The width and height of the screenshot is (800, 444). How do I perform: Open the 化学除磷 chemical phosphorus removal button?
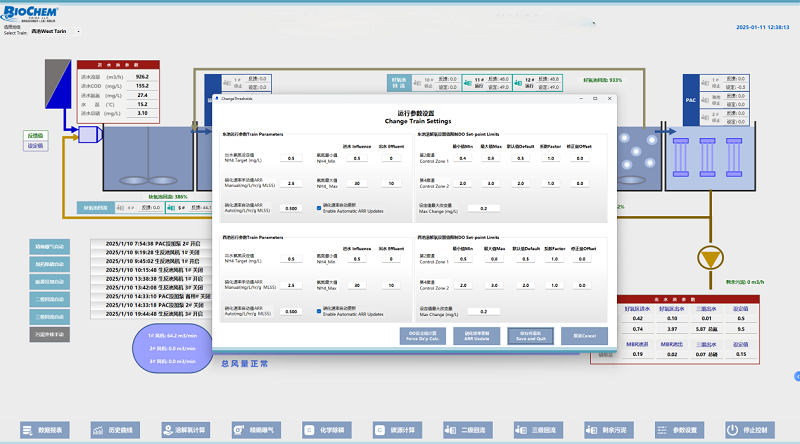pos(327,430)
